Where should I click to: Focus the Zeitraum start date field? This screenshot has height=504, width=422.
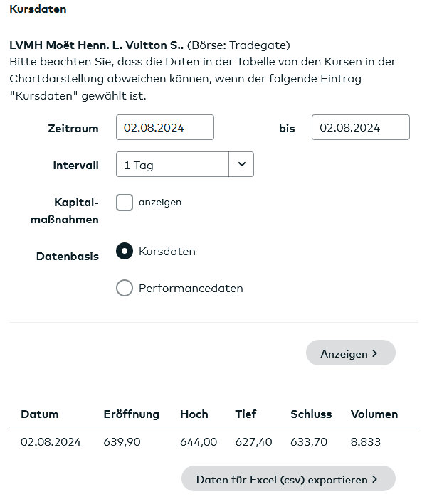[x=165, y=127]
